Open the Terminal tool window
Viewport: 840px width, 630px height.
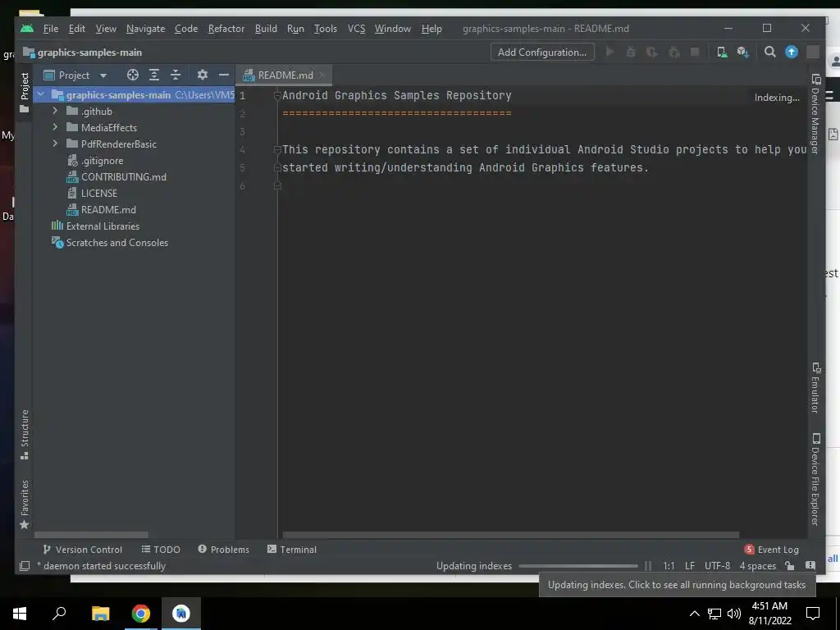292,550
